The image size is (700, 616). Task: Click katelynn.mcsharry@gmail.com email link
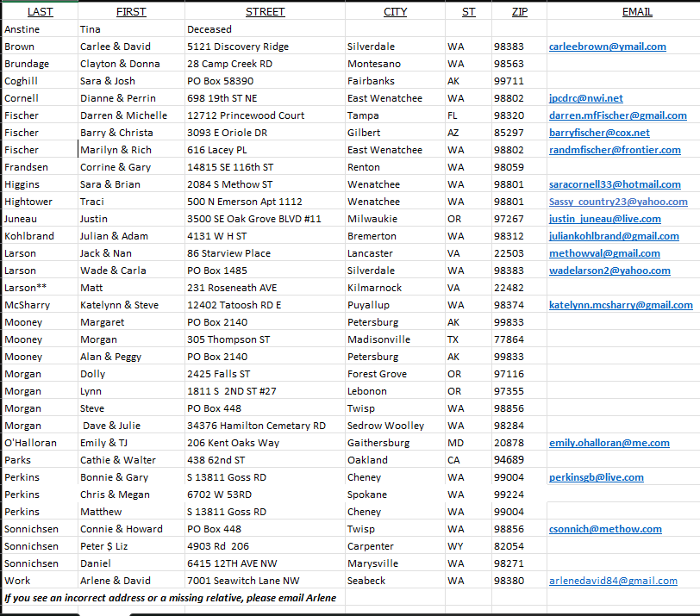(621, 306)
